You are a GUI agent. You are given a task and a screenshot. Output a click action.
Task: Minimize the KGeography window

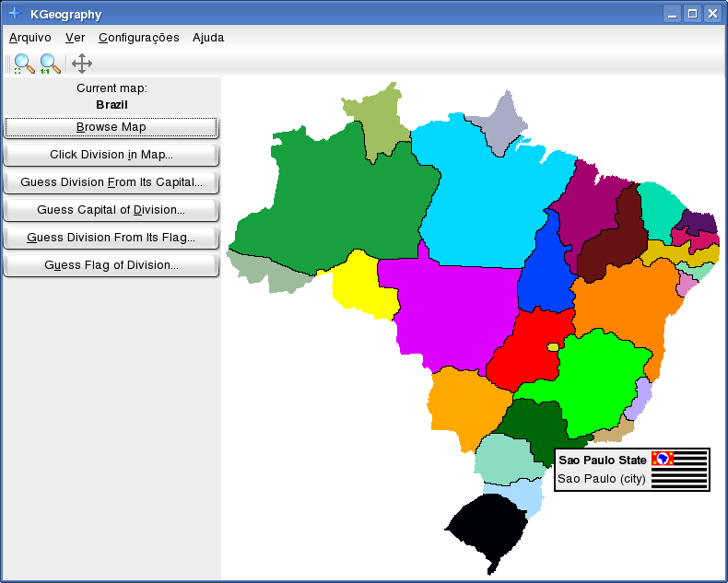click(673, 14)
